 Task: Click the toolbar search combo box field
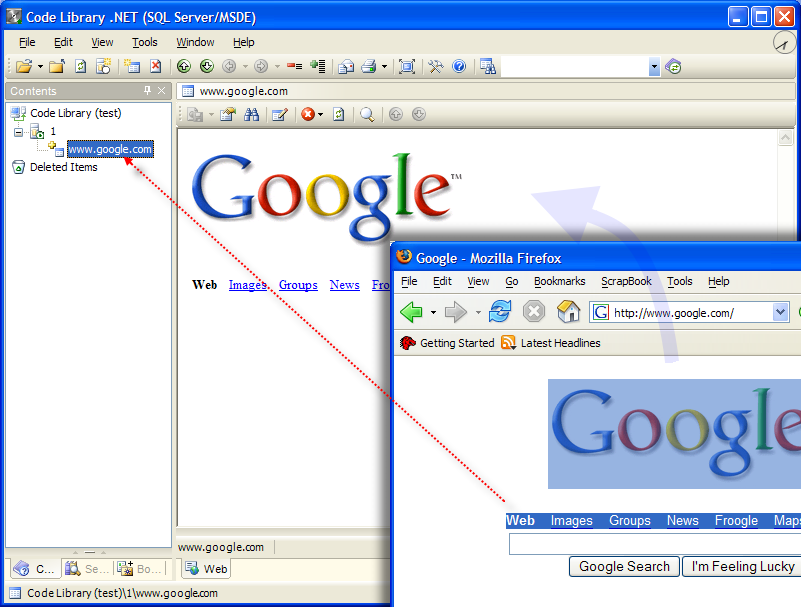(575, 67)
